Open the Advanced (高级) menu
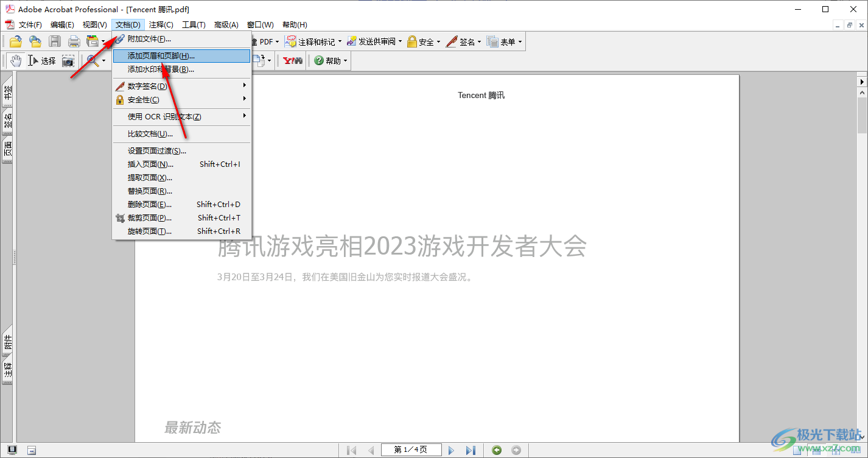This screenshot has height=458, width=868. click(226, 25)
